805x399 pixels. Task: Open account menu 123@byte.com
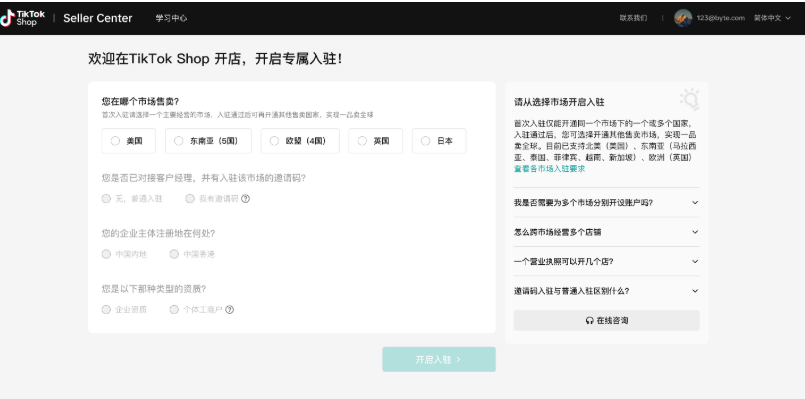point(720,18)
